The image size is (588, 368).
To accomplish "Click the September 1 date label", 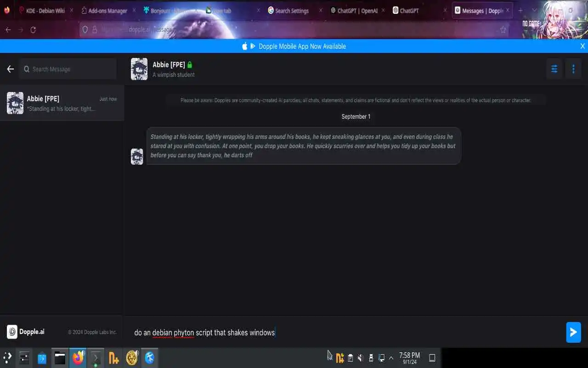I will point(356,116).
